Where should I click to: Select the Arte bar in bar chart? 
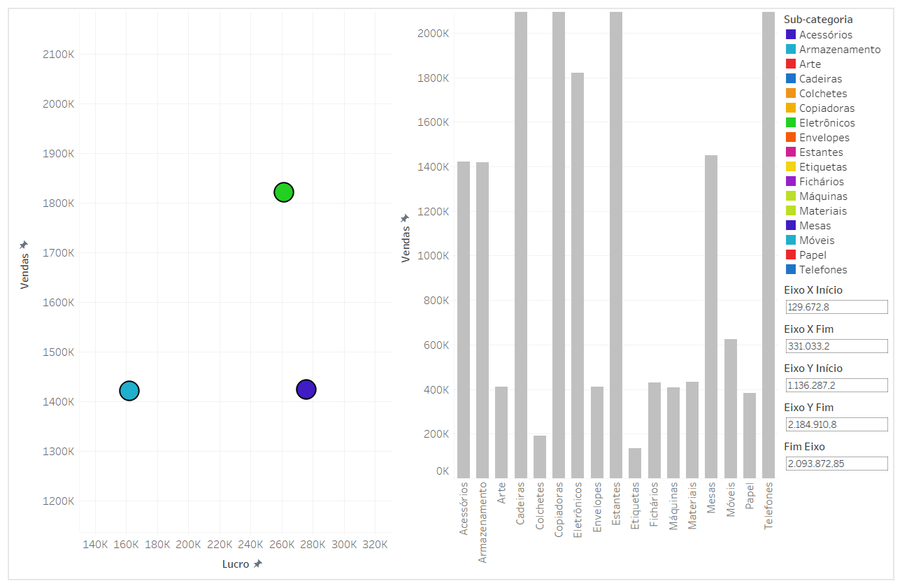pos(501,432)
